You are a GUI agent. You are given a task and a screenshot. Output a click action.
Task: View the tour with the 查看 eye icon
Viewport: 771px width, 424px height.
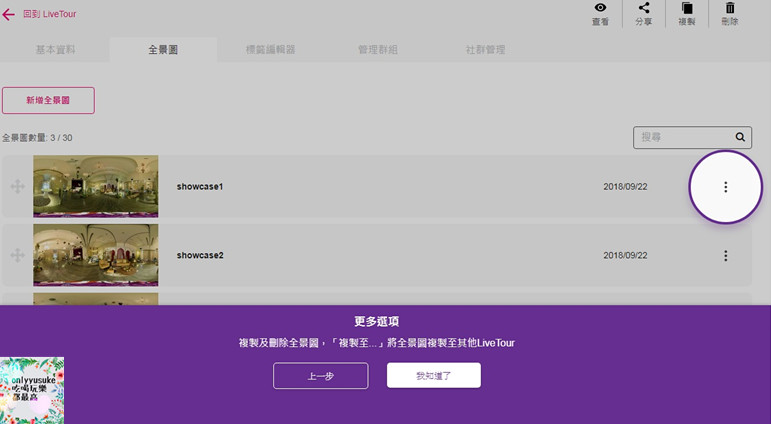coord(600,14)
